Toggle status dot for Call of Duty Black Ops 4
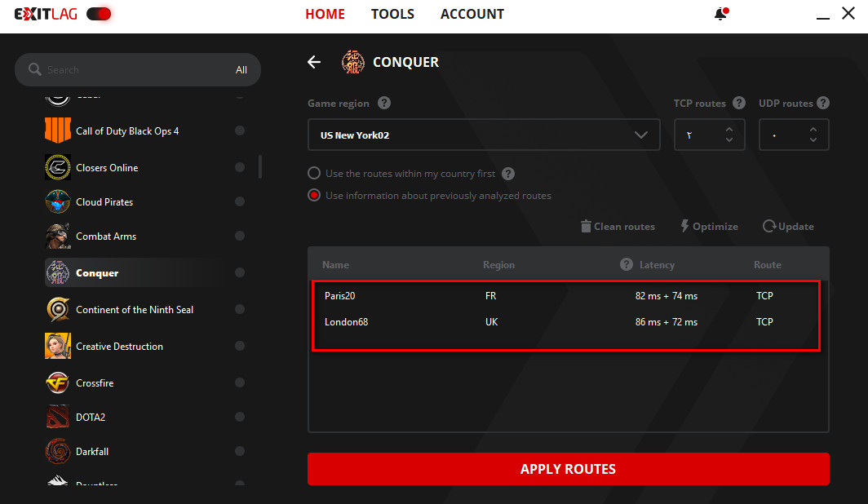 tap(240, 130)
